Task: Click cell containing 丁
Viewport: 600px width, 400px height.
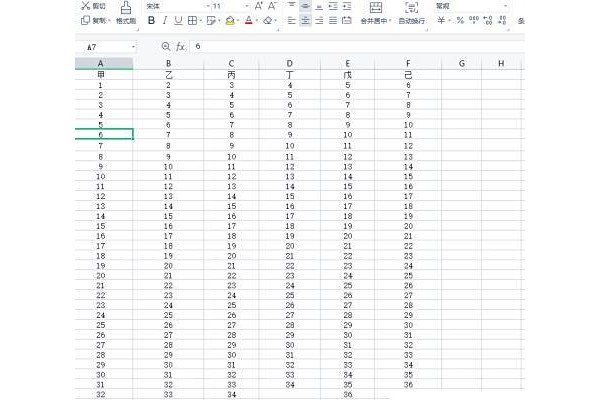Action: pos(290,75)
